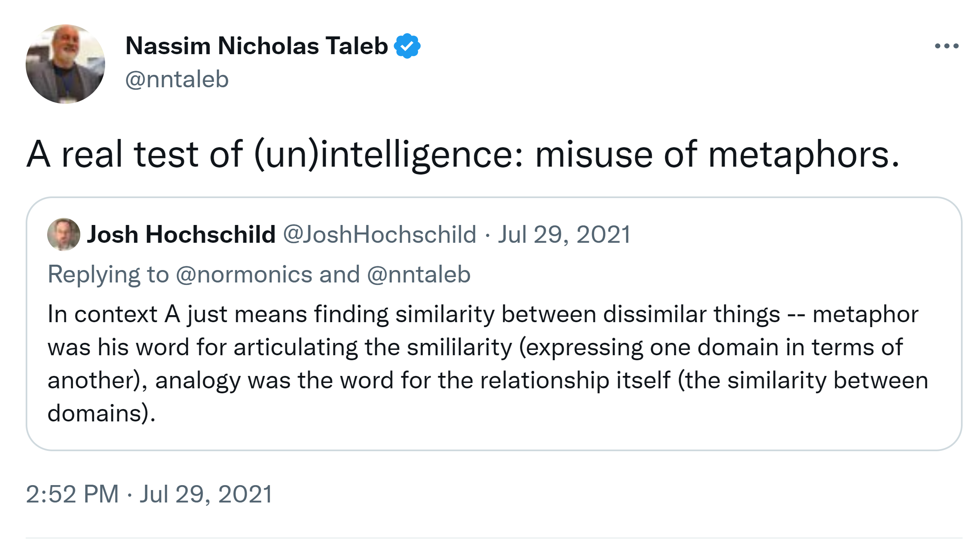This screenshot has width=980, height=555.
Task: Click the word "domains)." ending the quote
Action: [x=101, y=414]
